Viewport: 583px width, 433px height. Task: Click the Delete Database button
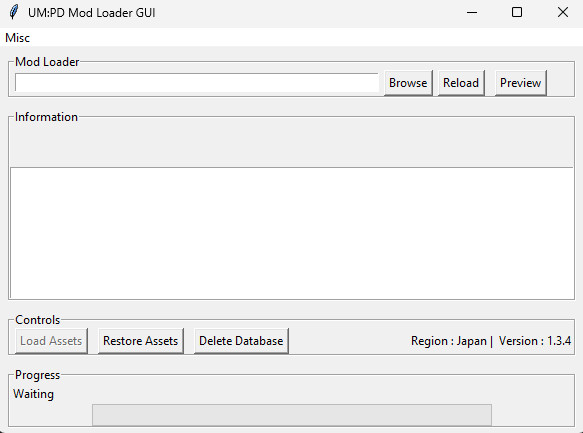[x=241, y=341]
